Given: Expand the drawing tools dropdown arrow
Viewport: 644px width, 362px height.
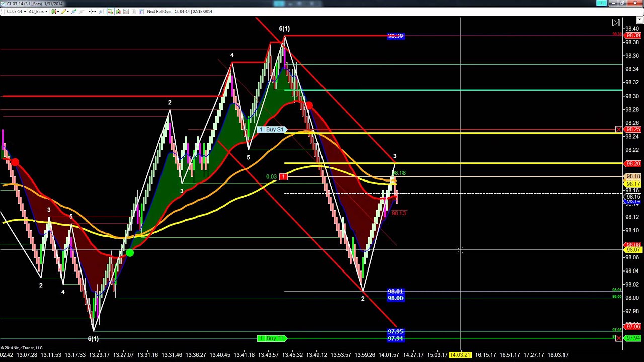Looking at the screenshot, I should (x=68, y=11).
